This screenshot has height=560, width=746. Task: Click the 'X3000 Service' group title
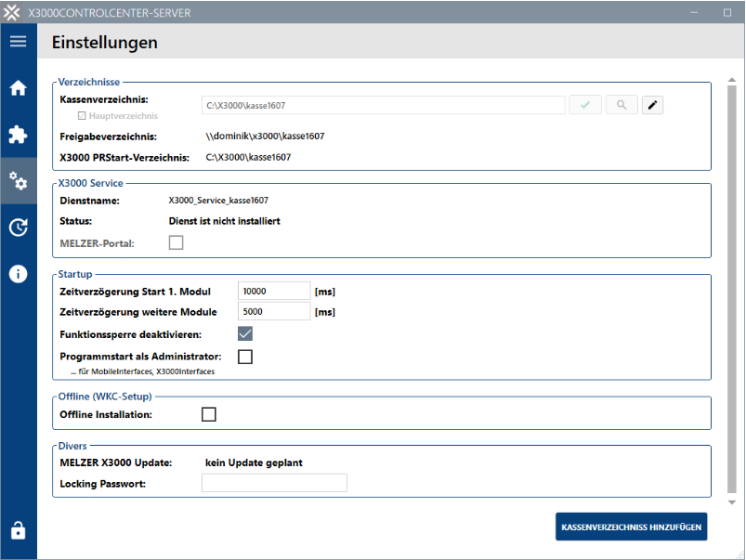90,183
